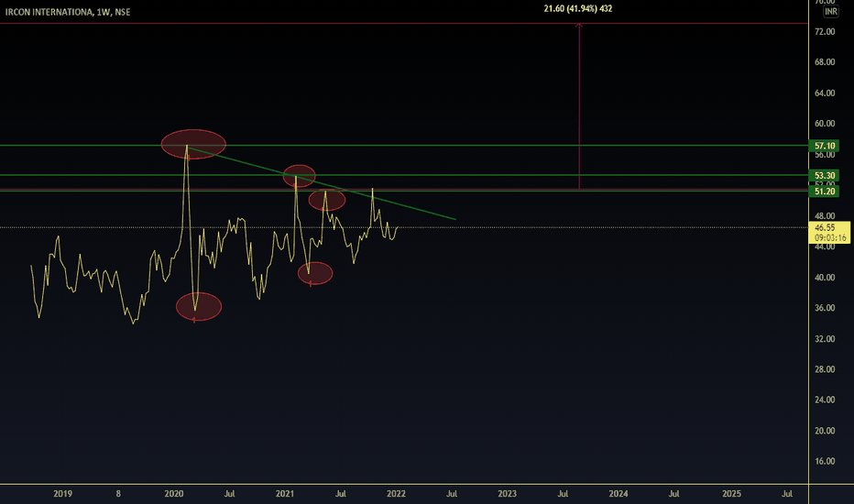This screenshot has width=854, height=504.
Task: Click the 28.00 price axis tick
Action: point(825,369)
